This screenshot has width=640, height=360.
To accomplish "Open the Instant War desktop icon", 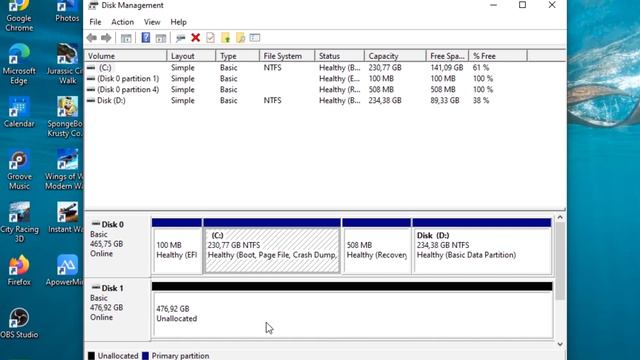I will click(x=67, y=218).
